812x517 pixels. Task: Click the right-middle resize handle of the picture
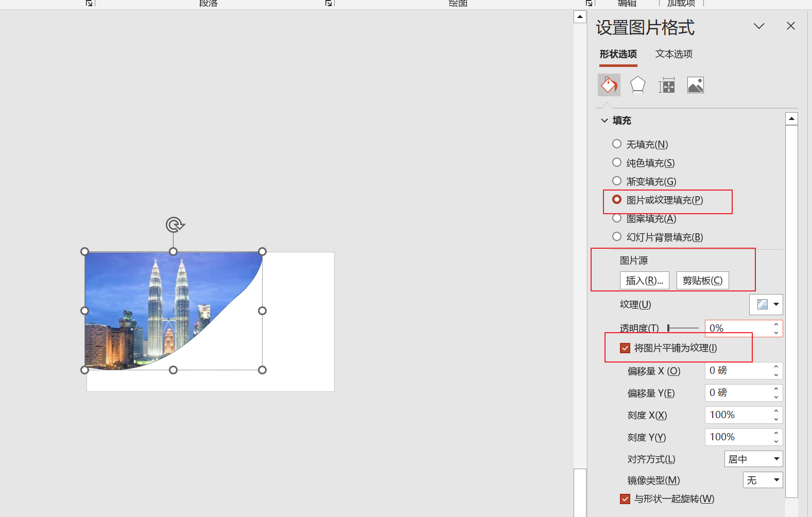262,311
